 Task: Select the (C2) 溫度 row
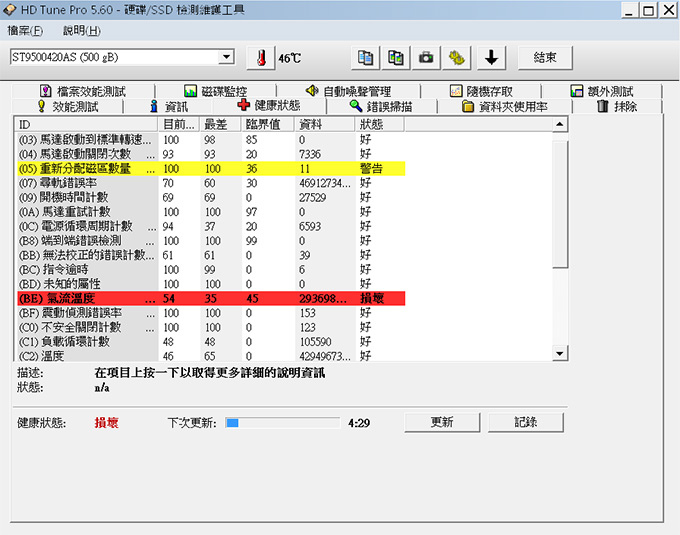point(211,356)
